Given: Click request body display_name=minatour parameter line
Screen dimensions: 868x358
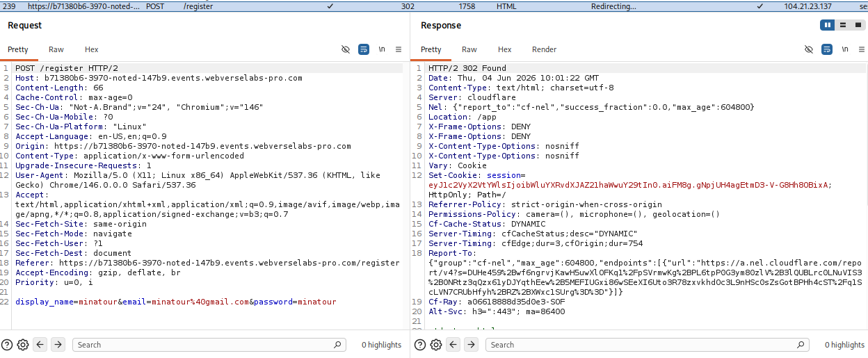Looking at the screenshot, I should click(x=176, y=302).
